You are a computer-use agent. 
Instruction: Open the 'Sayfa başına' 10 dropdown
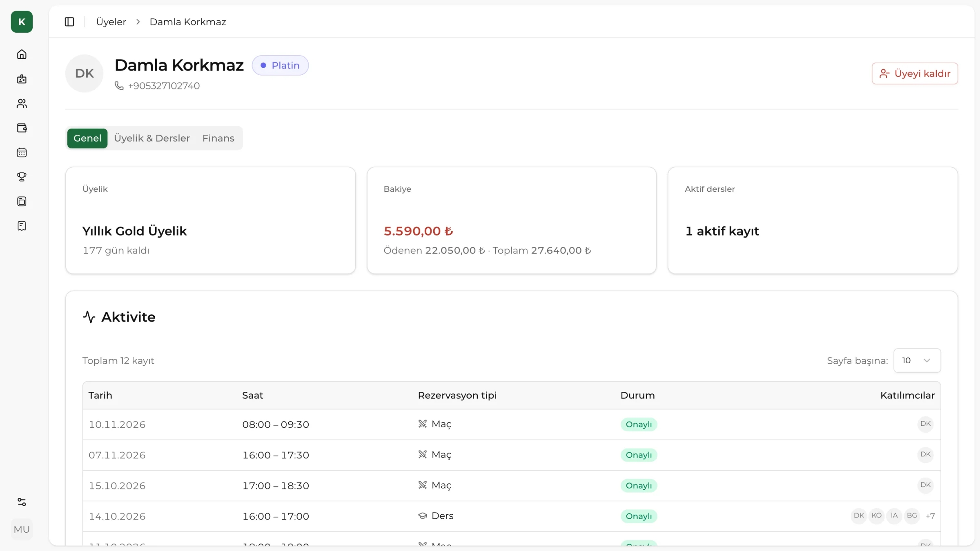pos(917,360)
